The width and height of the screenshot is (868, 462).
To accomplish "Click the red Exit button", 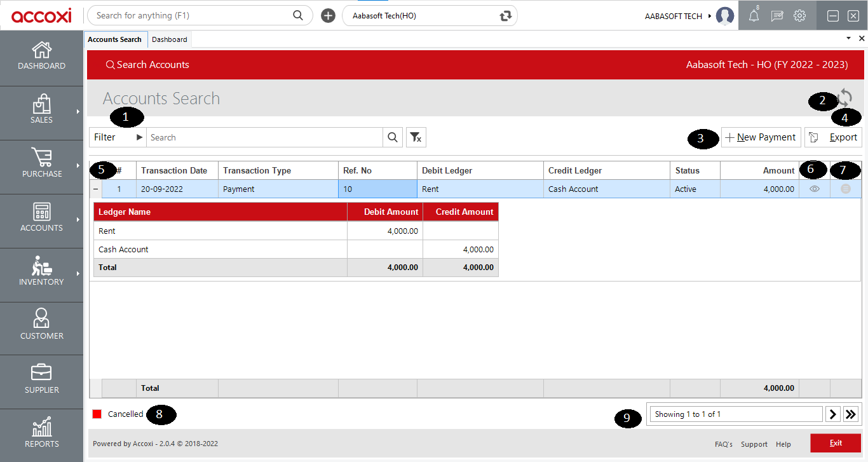I will tap(836, 443).
